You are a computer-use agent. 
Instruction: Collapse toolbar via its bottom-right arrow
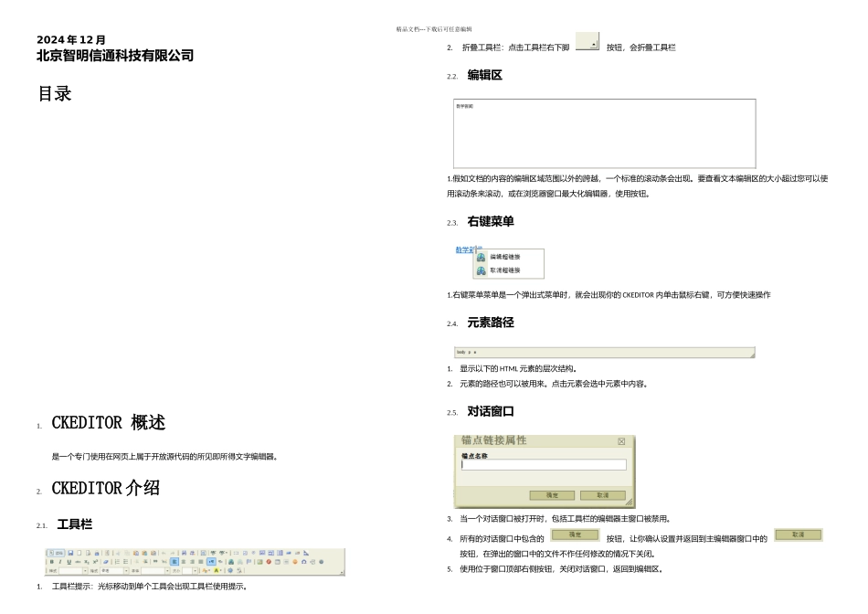tap(342, 573)
